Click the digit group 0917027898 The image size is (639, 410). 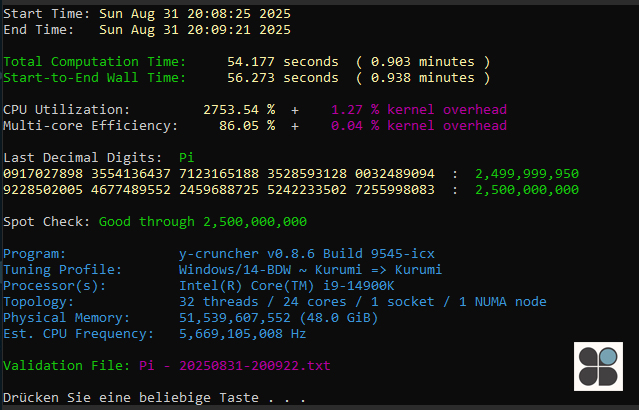click(x=43, y=174)
